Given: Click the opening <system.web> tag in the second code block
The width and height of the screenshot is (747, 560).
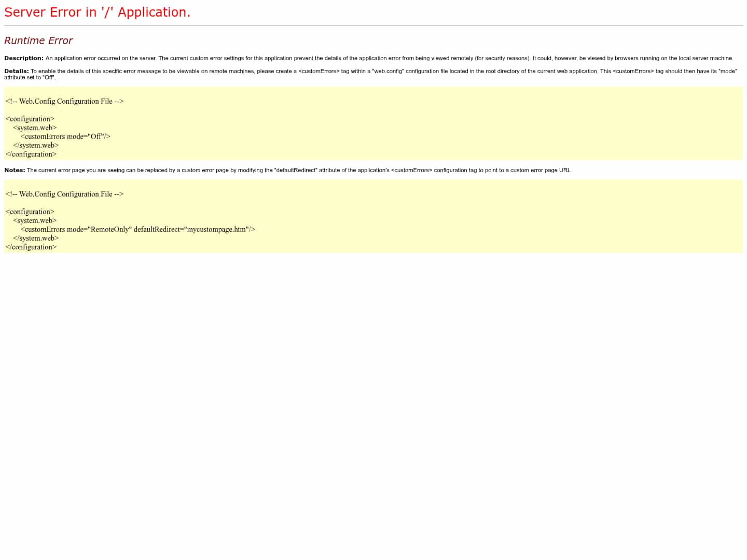Looking at the screenshot, I should tap(35, 220).
